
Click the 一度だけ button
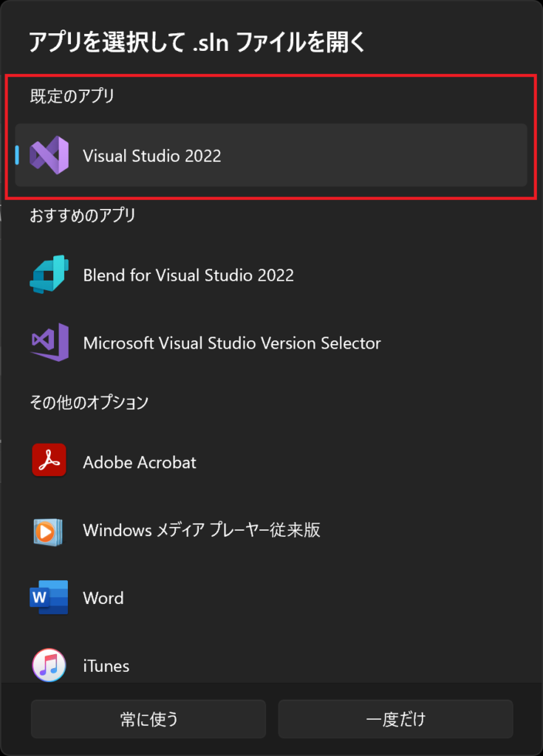[395, 719]
